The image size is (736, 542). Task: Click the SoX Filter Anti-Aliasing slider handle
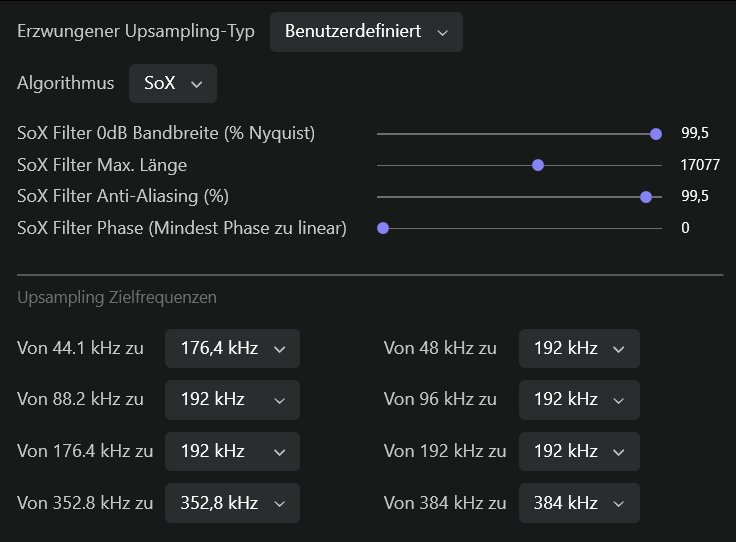pyautogui.click(x=646, y=196)
